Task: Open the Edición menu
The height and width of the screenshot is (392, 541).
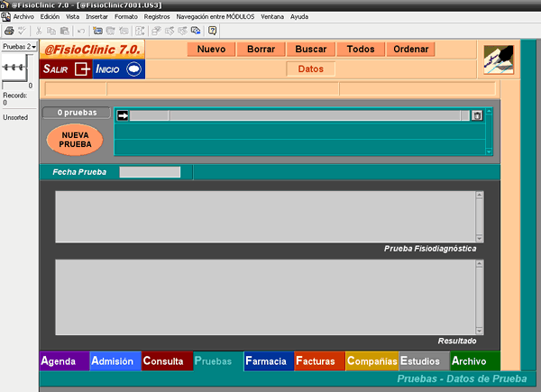Action: pyautogui.click(x=50, y=16)
